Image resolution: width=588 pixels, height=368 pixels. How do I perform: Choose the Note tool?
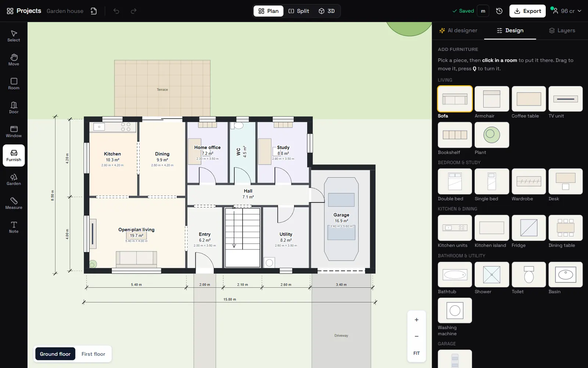pos(14,227)
